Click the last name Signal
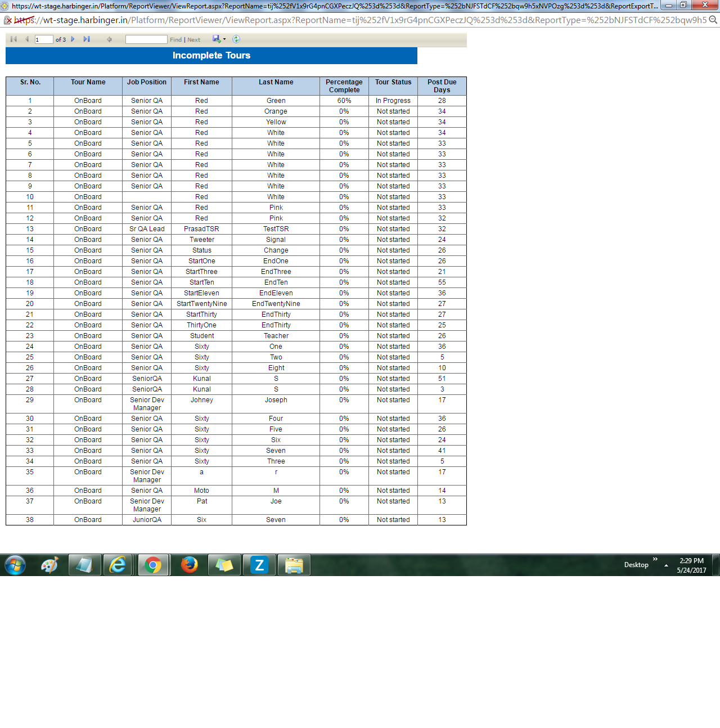This screenshot has width=720, height=728. [x=276, y=240]
